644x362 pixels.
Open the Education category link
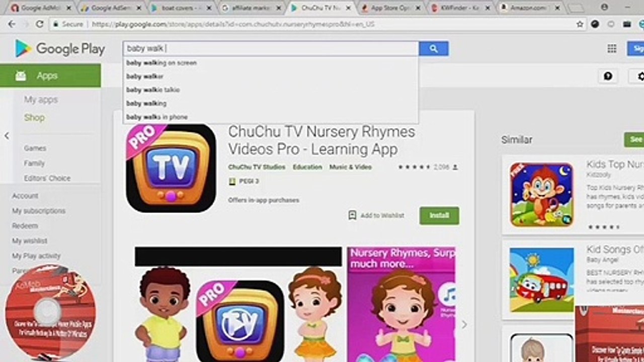[307, 167]
